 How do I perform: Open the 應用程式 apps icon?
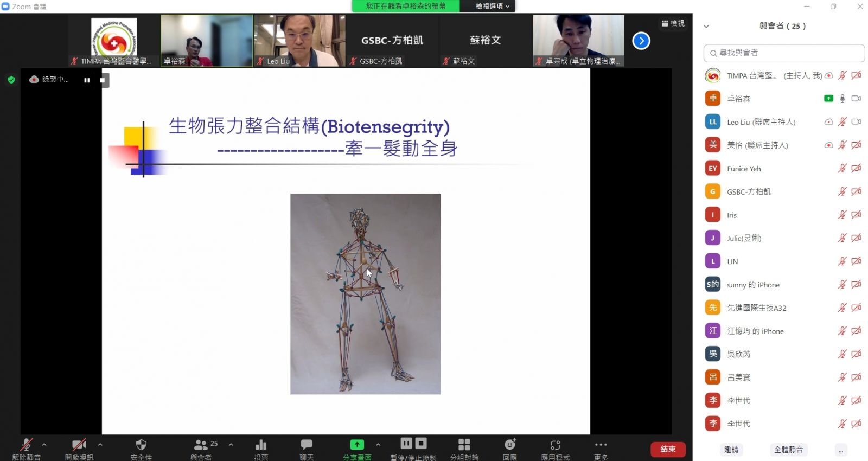[555, 445]
